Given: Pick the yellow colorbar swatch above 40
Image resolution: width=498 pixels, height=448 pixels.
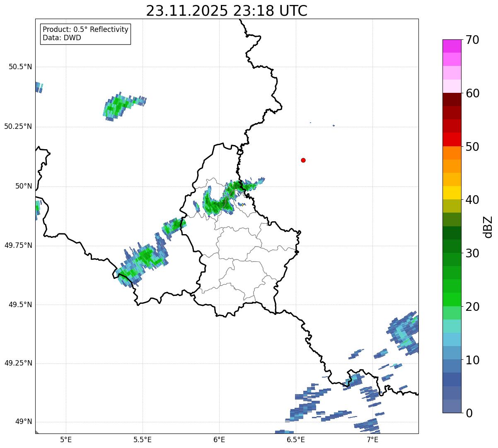Looking at the screenshot, I should [452, 193].
